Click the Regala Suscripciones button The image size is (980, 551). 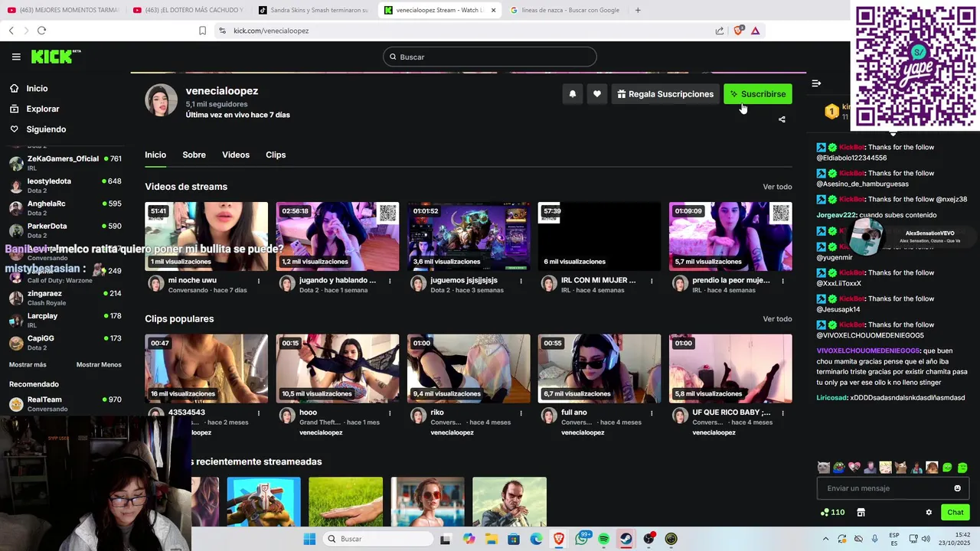(x=665, y=94)
